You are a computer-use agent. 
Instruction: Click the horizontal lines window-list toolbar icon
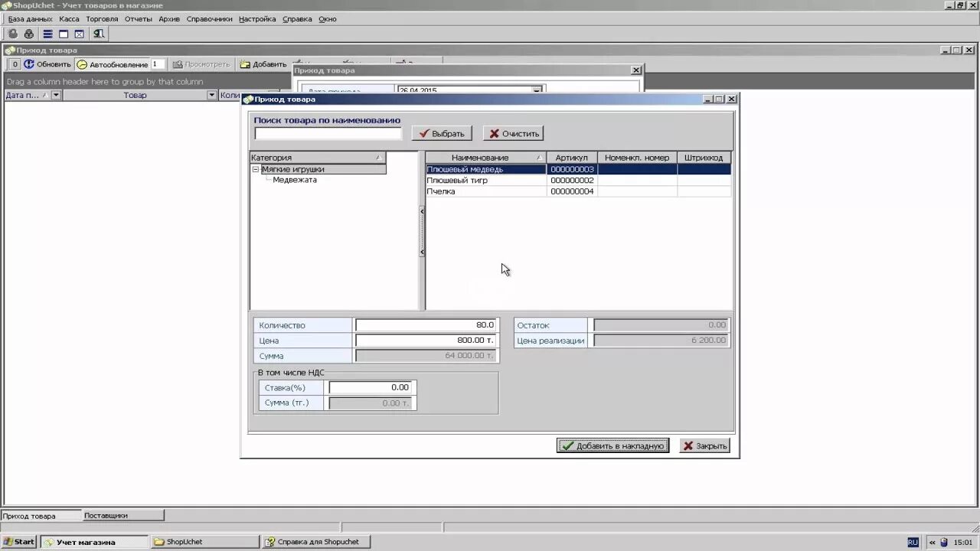pos(47,34)
